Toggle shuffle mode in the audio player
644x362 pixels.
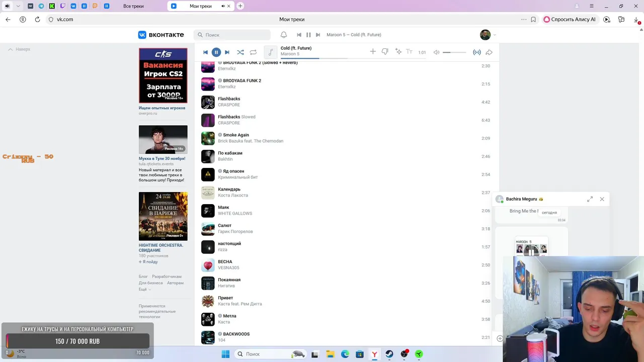pos(240,52)
